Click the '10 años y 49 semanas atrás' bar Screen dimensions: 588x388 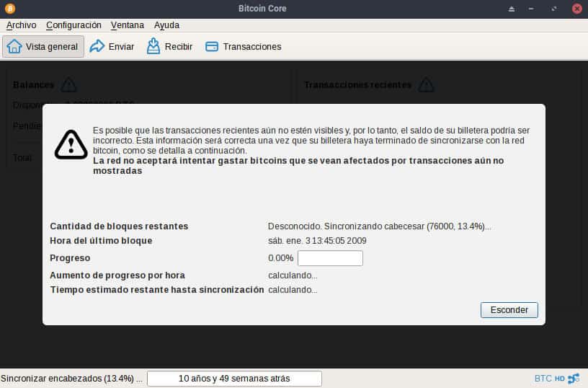click(234, 379)
